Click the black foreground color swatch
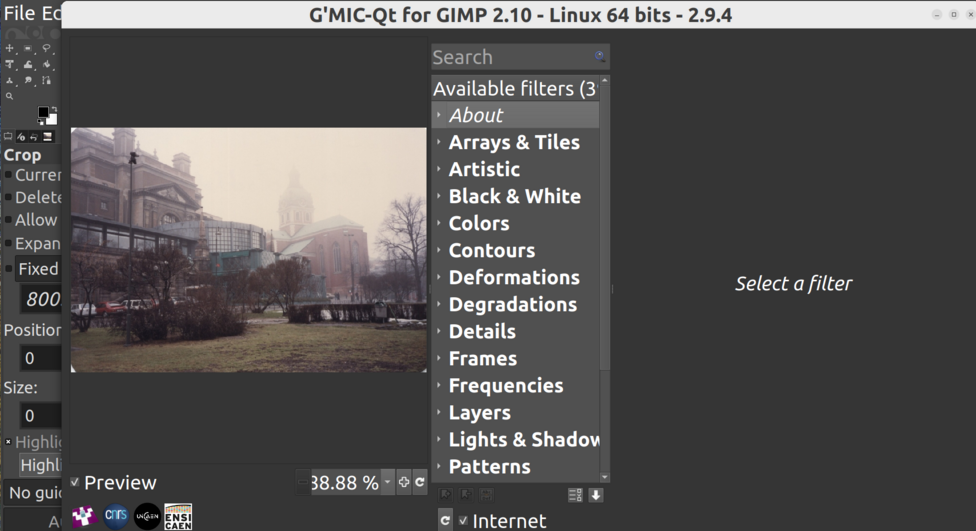 [x=43, y=113]
